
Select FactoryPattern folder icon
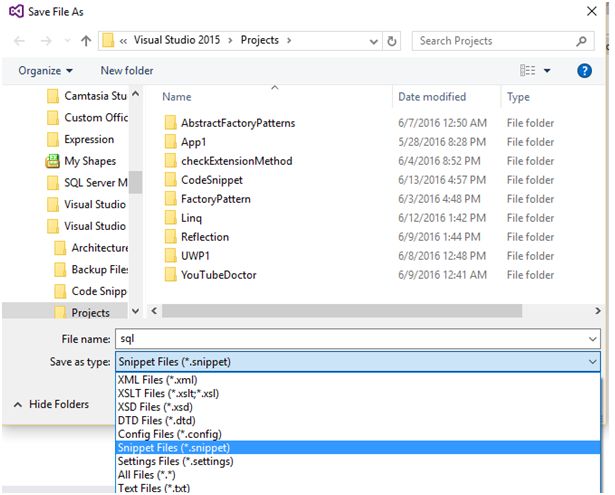pos(170,198)
